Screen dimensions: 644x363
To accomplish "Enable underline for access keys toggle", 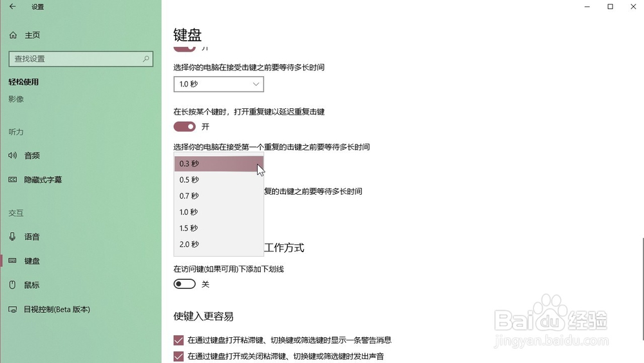I will coord(185,284).
